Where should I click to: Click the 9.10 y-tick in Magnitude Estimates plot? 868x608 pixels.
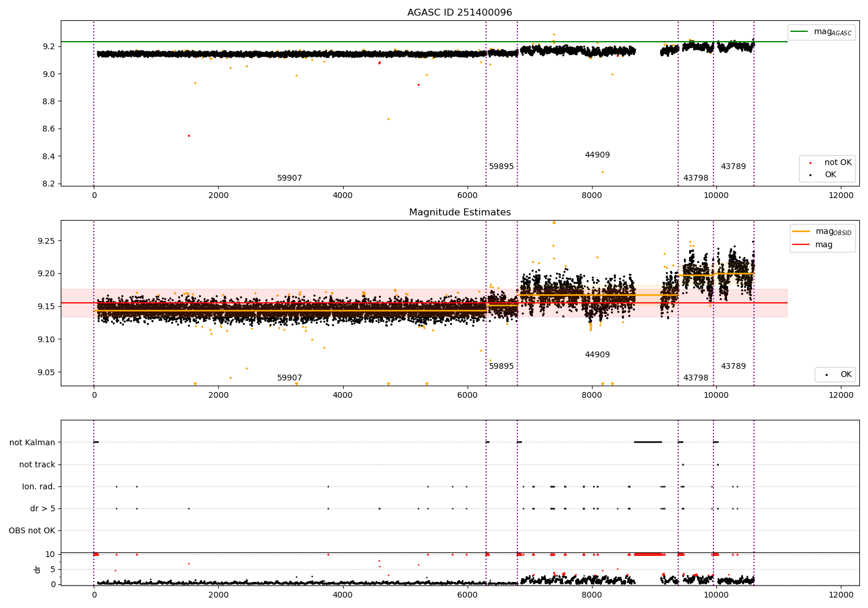[x=47, y=339]
